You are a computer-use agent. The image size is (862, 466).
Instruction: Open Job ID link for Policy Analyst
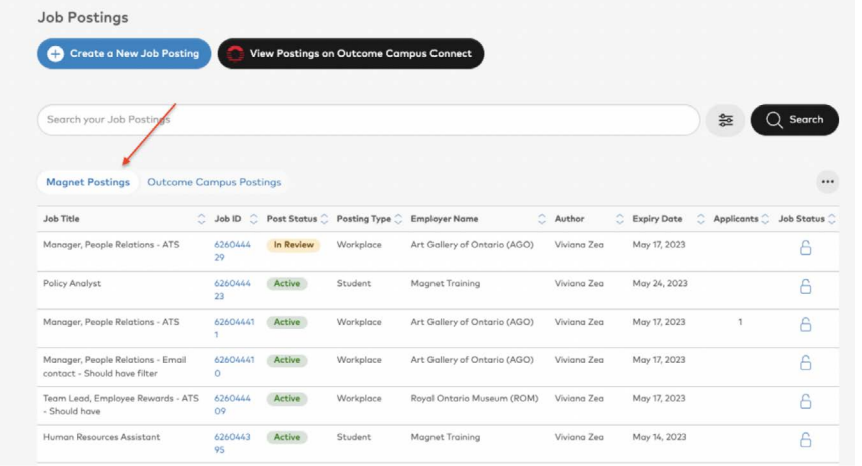(232, 290)
